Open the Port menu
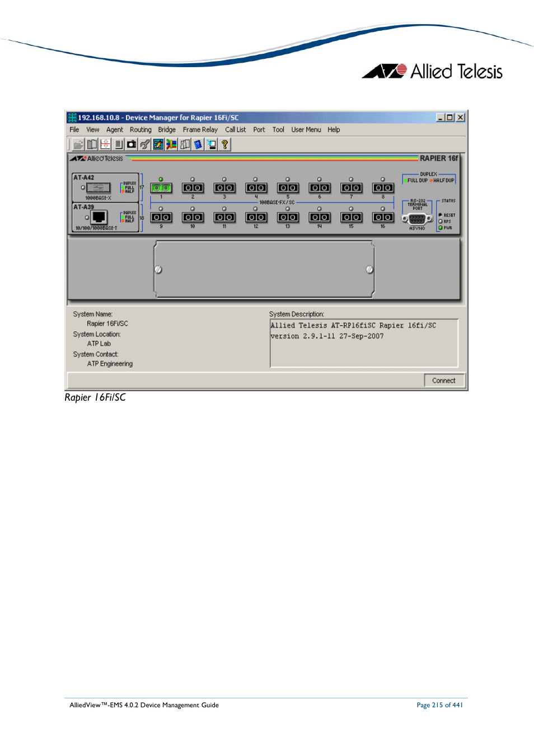The height and width of the screenshot is (756, 534). click(x=259, y=130)
